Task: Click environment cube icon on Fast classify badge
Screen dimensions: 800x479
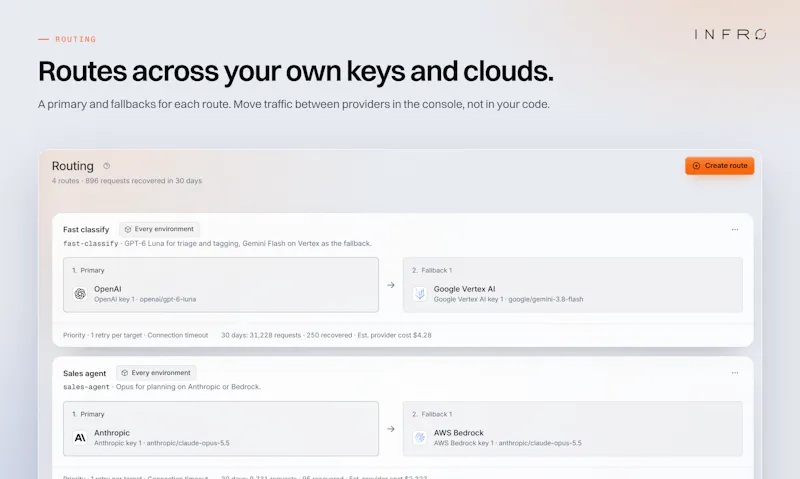Action: click(128, 230)
